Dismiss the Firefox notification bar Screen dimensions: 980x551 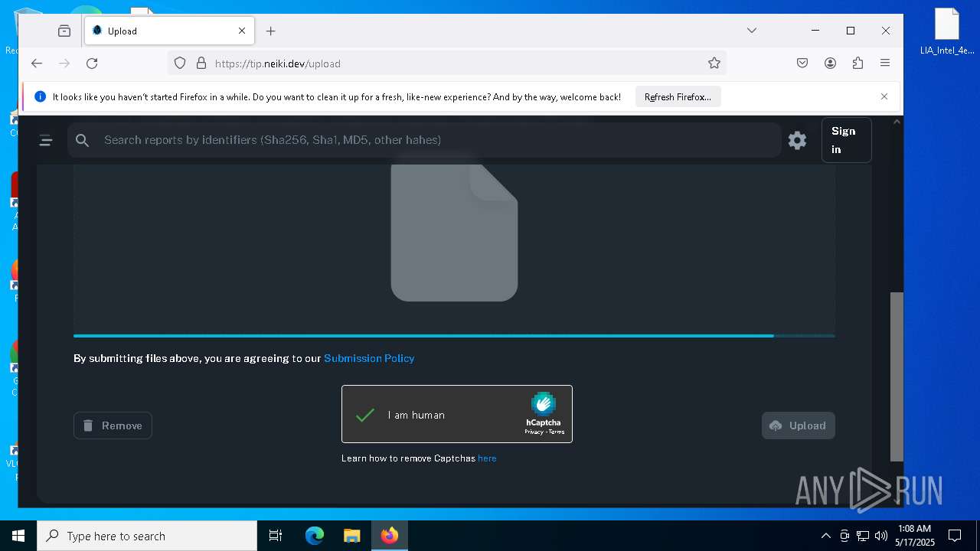884,96
